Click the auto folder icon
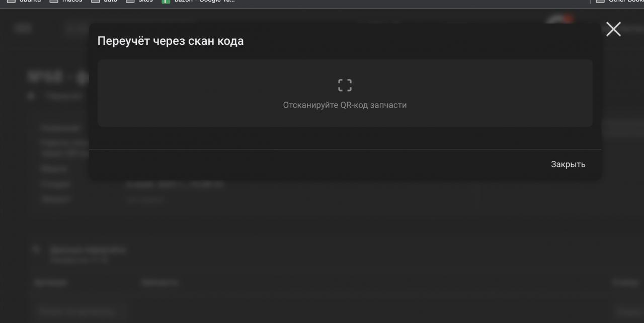 pos(95,2)
